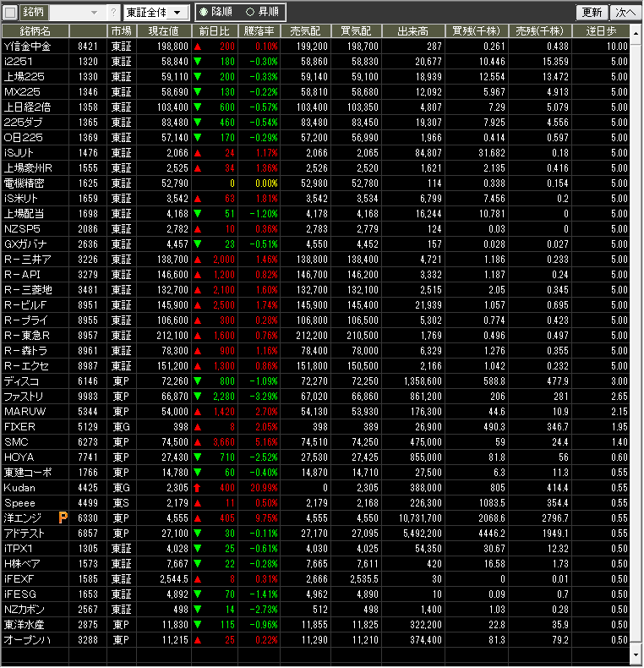This screenshot has width=644, height=668.
Task: Click the 次へ next button
Action: pos(625,13)
